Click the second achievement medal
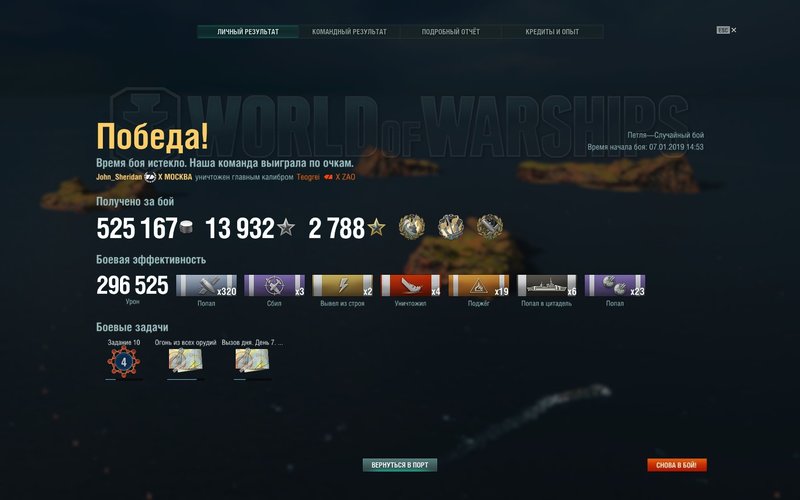Screen dimensions: 800x500 point(451,227)
